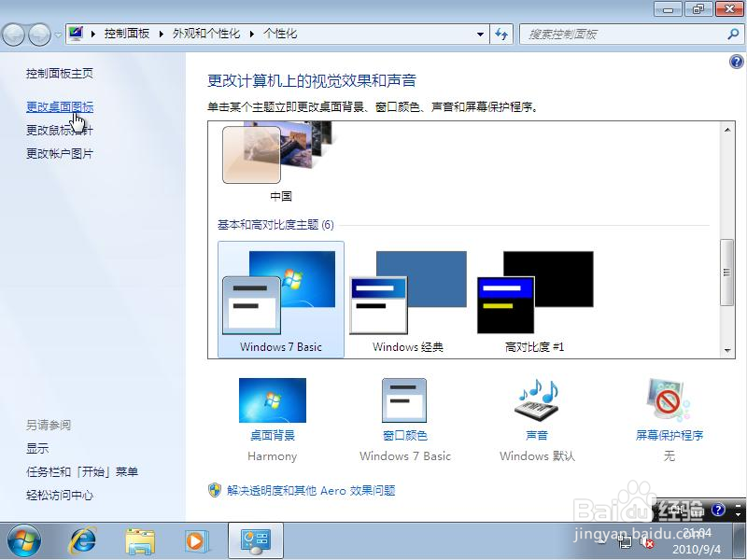Click theme list scroll up arrow
This screenshot has height=560, width=747.
727,130
